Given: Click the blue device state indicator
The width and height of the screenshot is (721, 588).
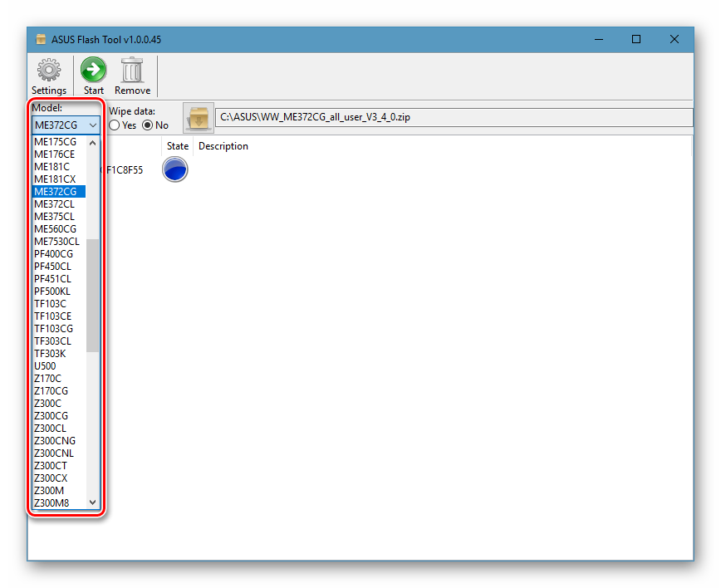Looking at the screenshot, I should click(x=174, y=169).
